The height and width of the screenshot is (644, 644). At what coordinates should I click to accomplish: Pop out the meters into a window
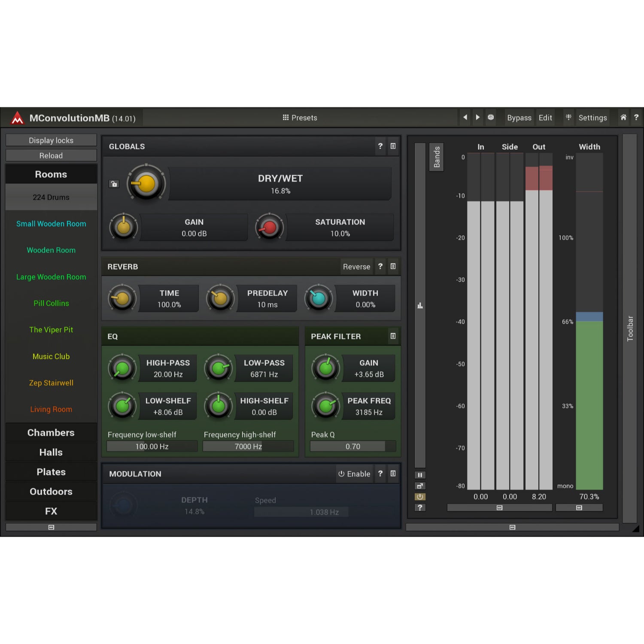coord(420,486)
